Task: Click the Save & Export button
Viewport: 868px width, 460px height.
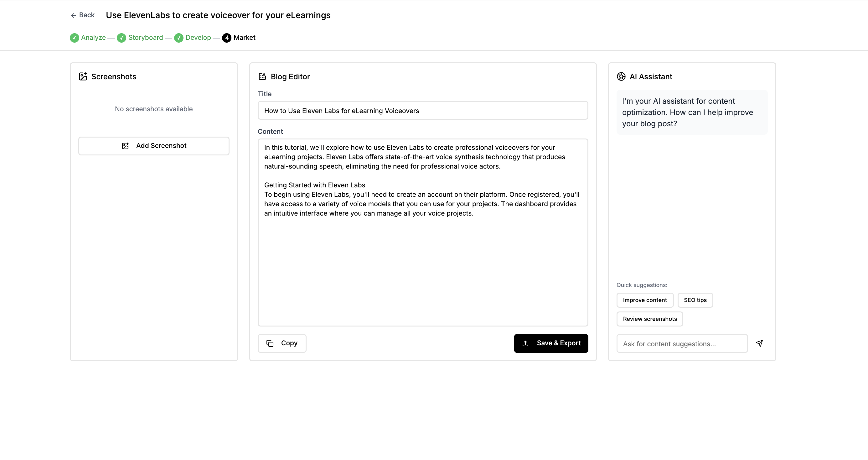Action: [551, 343]
